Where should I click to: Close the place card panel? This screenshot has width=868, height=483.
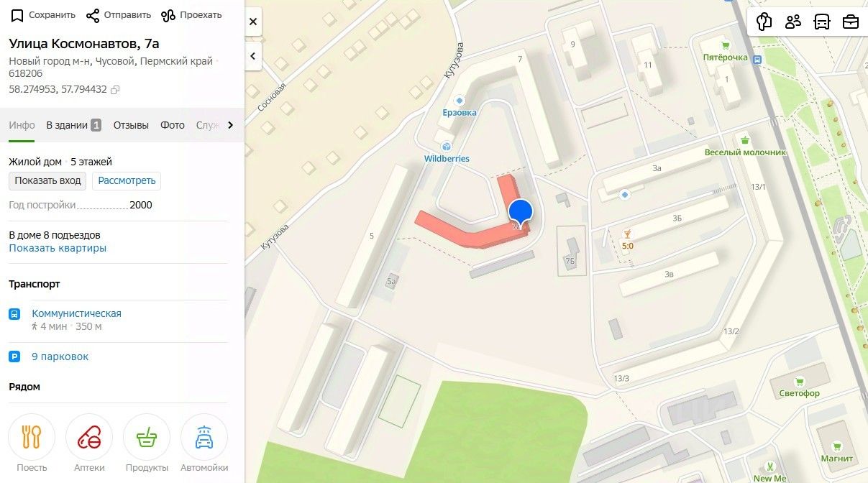253,22
